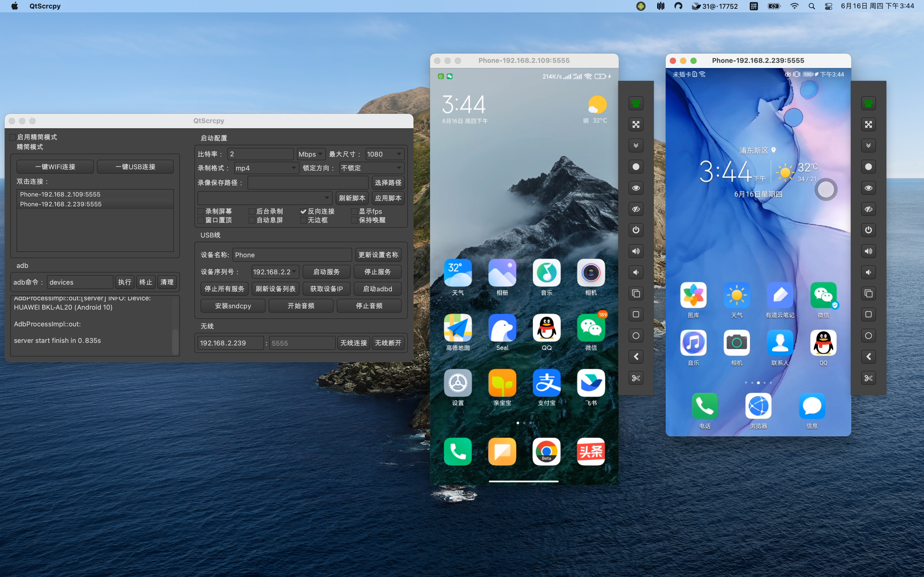The height and width of the screenshot is (577, 924).
Task: Open the QtScrcpy menu in menu bar
Action: pyautogui.click(x=45, y=6)
